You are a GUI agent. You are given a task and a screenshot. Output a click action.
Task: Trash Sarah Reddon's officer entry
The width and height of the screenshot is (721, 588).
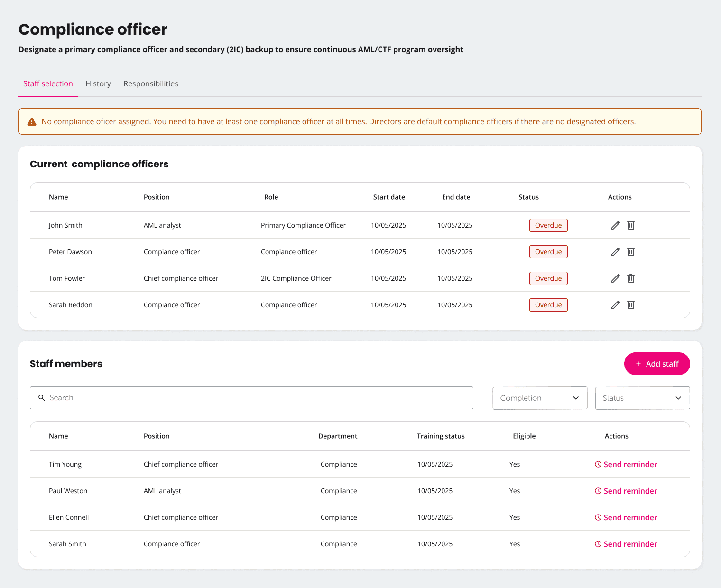click(x=631, y=305)
